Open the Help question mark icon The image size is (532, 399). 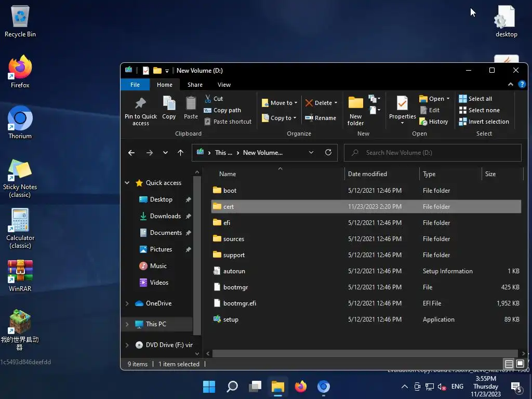[x=522, y=84]
